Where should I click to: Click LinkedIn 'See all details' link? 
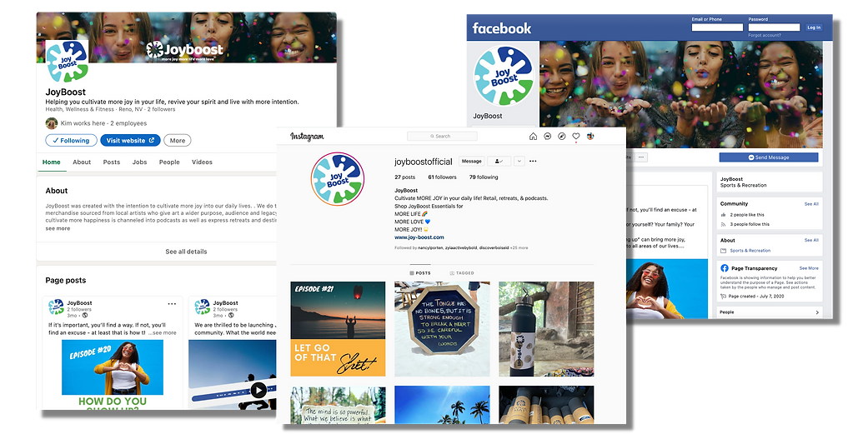click(186, 252)
